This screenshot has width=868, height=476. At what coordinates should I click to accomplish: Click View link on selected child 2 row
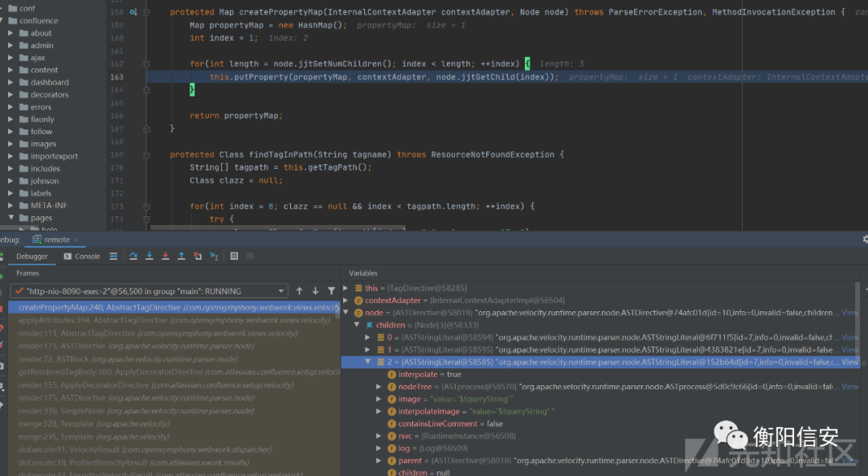(850, 362)
